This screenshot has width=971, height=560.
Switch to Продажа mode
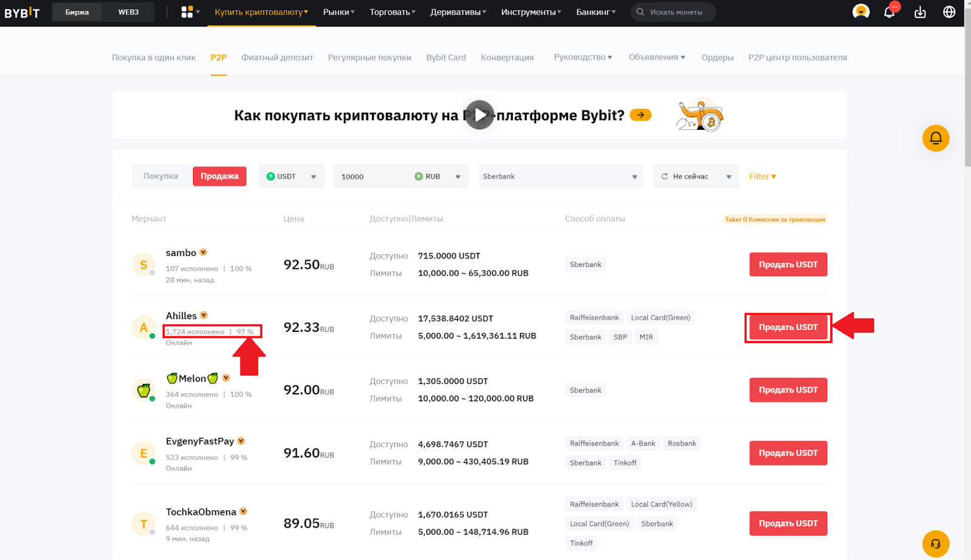pos(220,176)
